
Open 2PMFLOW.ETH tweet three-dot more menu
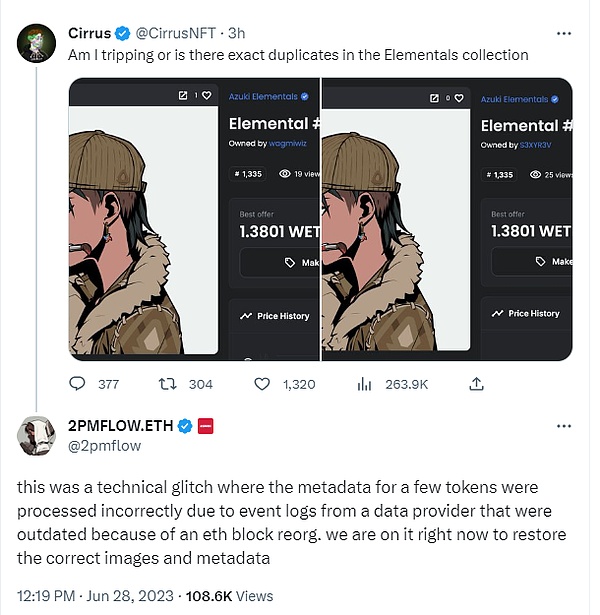tap(563, 427)
